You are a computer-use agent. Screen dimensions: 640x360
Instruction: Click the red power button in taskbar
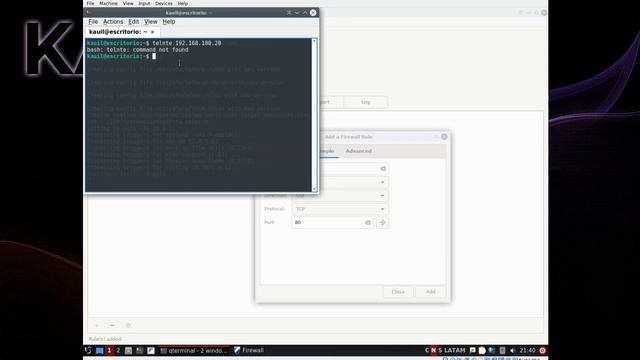542,350
